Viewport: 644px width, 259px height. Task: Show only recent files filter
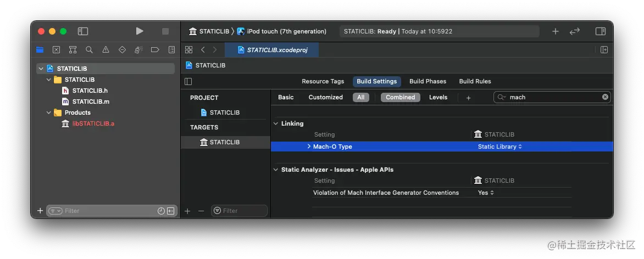click(x=161, y=211)
